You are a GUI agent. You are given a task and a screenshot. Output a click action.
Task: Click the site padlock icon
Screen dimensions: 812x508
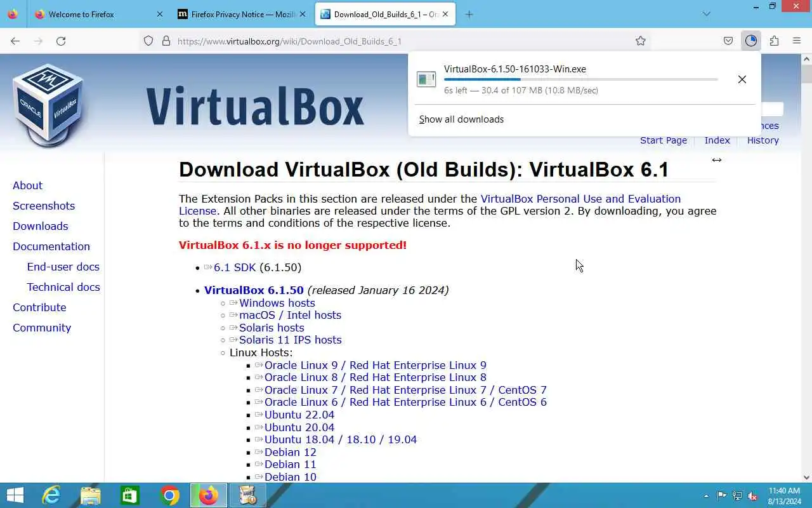(x=166, y=41)
